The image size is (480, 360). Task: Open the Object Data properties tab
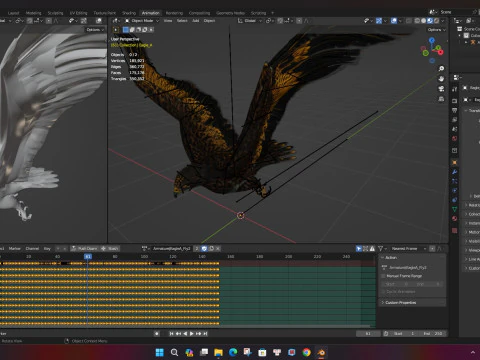(x=455, y=209)
